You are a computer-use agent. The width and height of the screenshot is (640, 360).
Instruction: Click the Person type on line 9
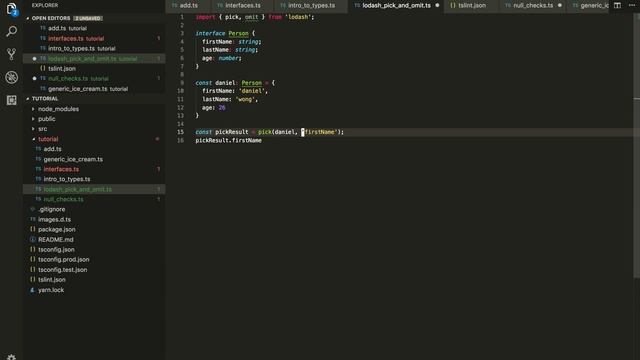pos(251,83)
